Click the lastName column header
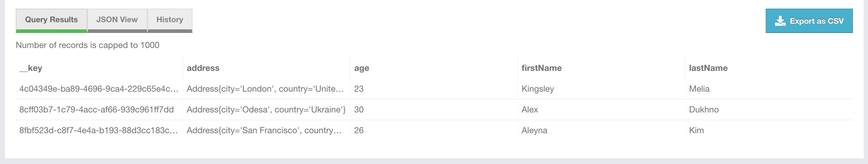The image size is (868, 164). pos(708,68)
